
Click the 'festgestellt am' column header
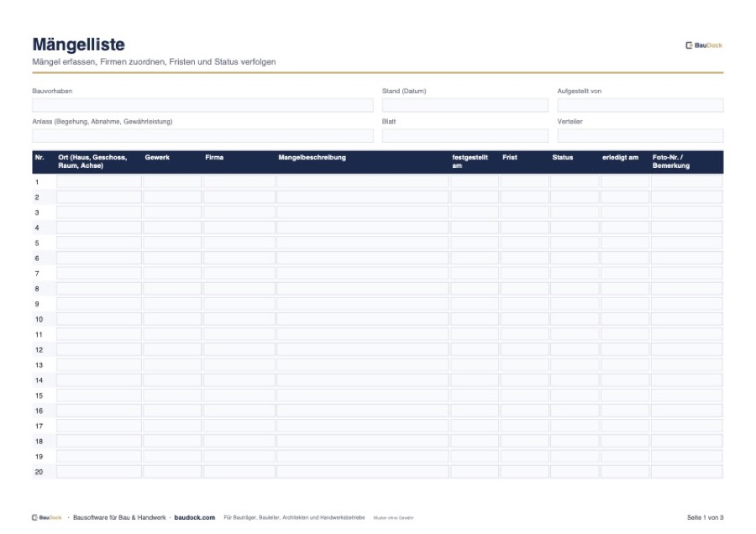(x=470, y=161)
